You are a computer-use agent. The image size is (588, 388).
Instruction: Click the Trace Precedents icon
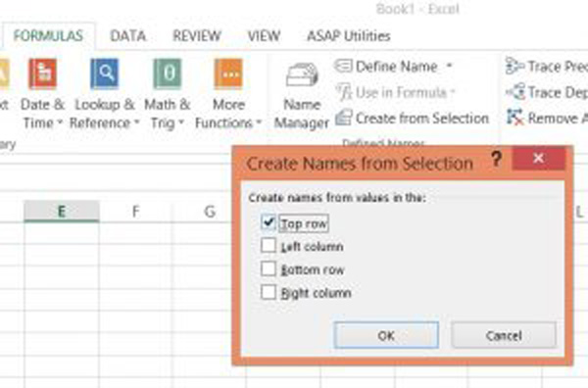pos(514,66)
